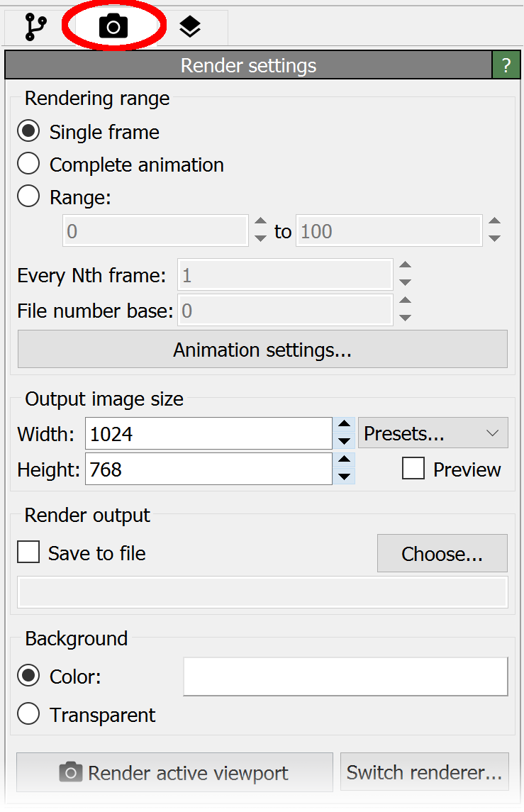524x812 pixels.
Task: Click Choose output file button
Action: [442, 554]
